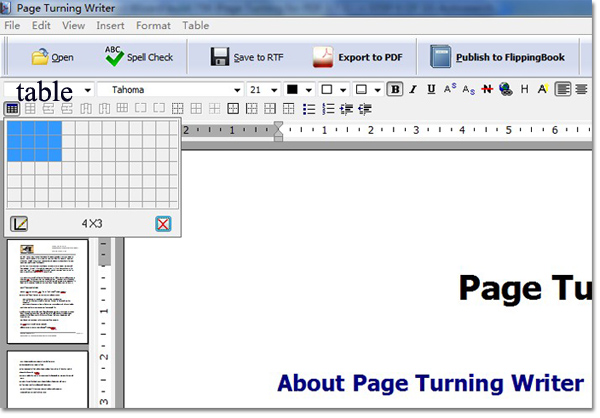Open the File menu
Viewport: 600px width, 418px height.
[x=12, y=26]
